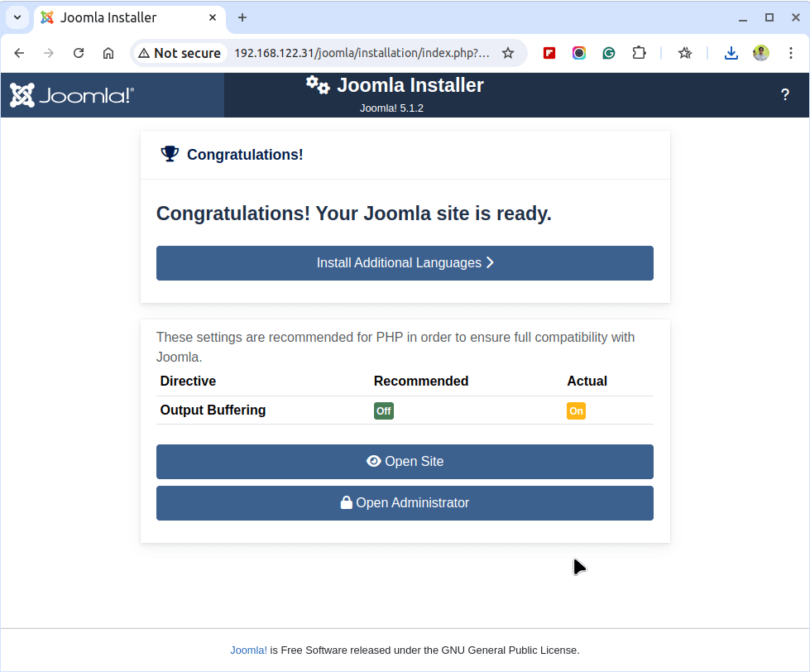The height and width of the screenshot is (672, 810).
Task: Click the green Off recommended badge
Action: pos(384,411)
